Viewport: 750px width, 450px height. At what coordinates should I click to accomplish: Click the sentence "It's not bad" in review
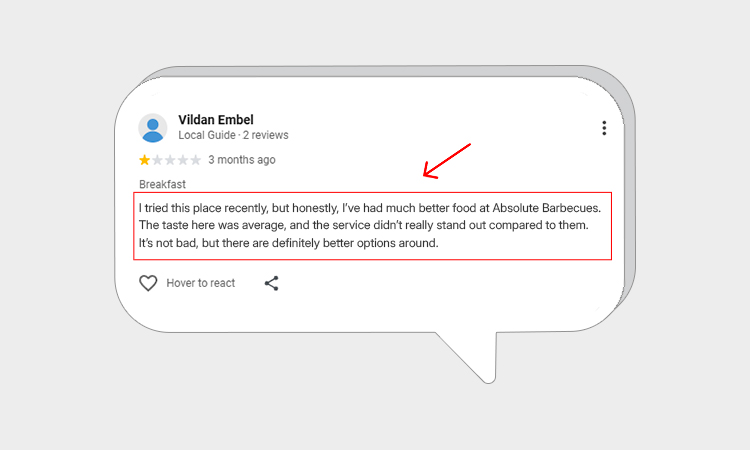click(x=288, y=243)
